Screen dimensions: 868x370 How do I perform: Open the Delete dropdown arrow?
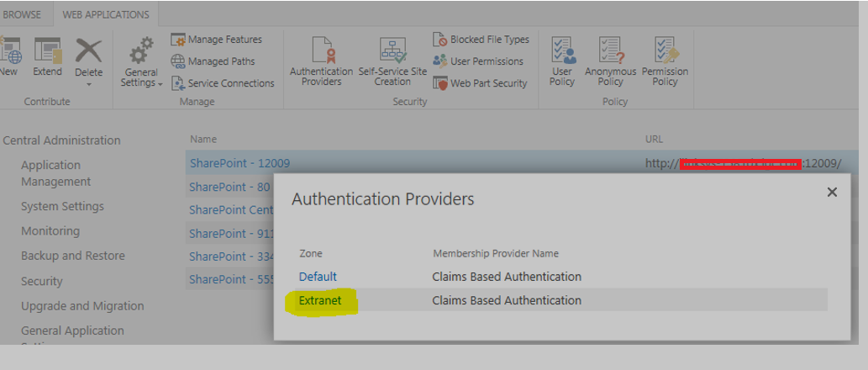(89, 85)
